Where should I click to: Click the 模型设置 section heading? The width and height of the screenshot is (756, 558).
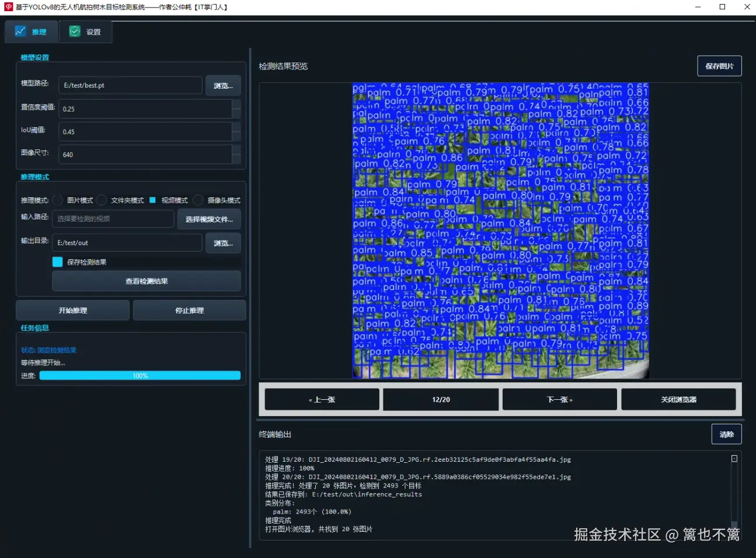click(x=34, y=58)
